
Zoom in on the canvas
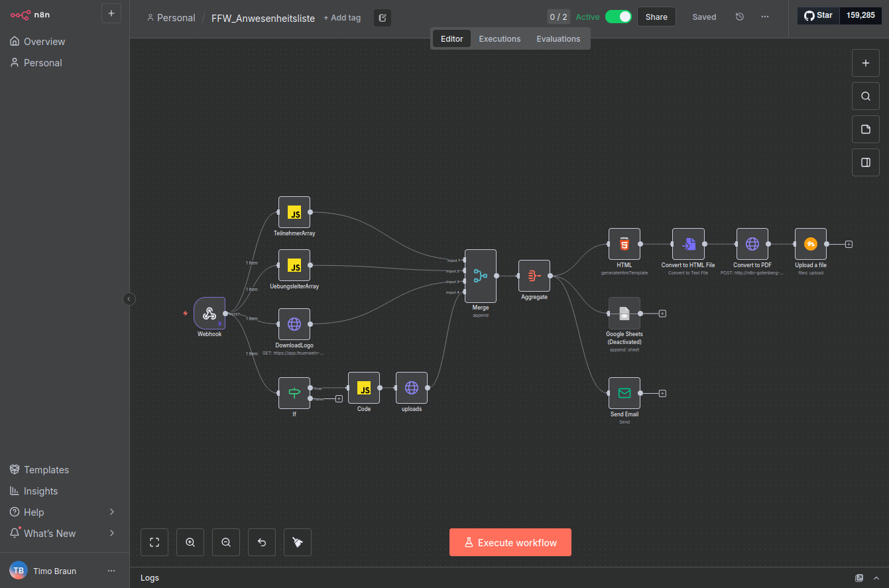tap(190, 542)
